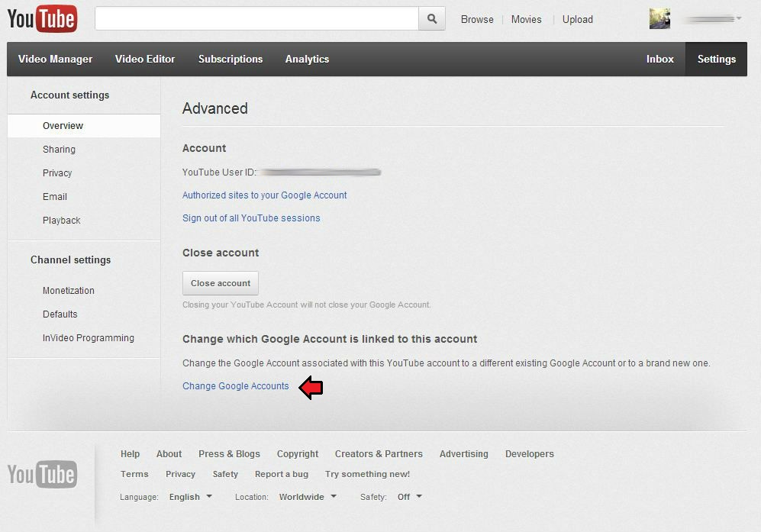Click the Account settings sidebar heading

(x=70, y=95)
